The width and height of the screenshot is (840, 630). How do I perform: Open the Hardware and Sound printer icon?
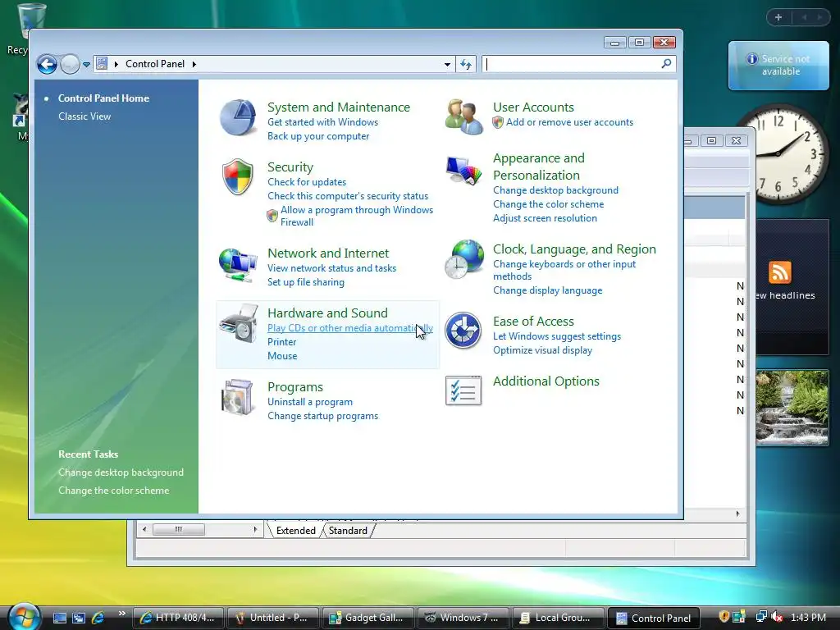tap(239, 323)
